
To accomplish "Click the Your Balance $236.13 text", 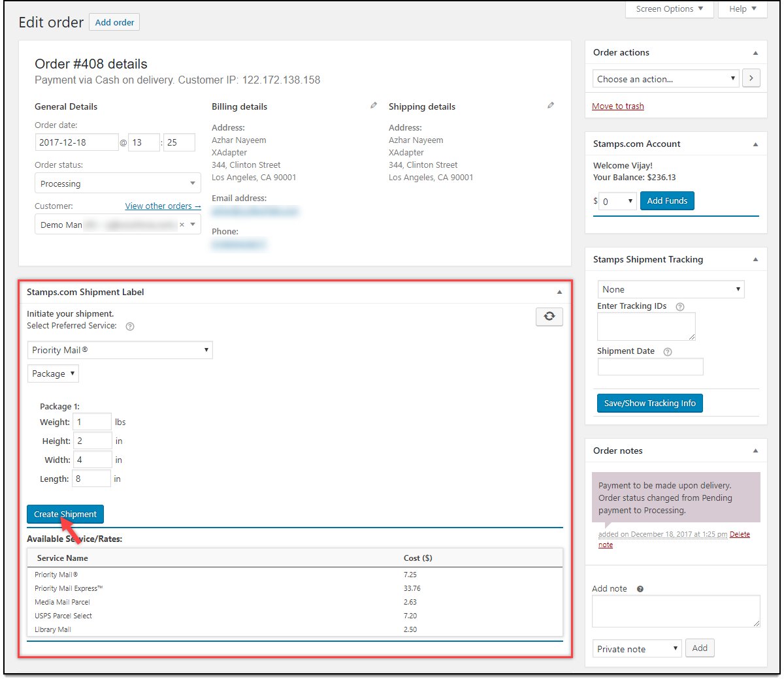I will point(634,178).
